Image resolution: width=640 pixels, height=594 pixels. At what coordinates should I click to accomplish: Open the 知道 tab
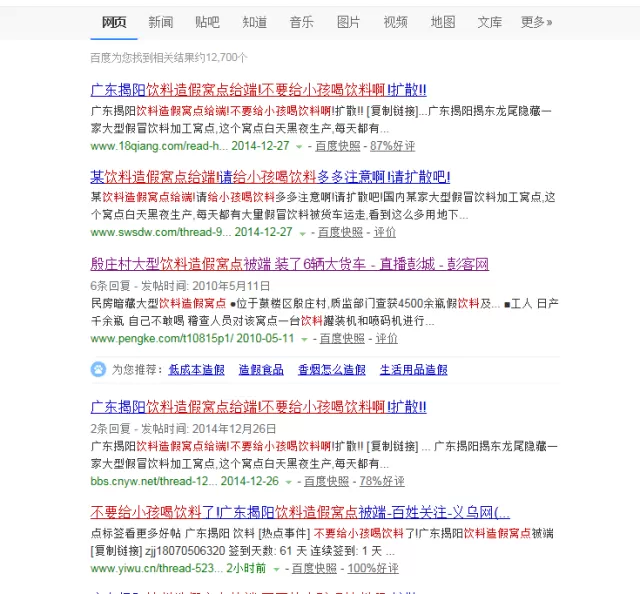255,22
